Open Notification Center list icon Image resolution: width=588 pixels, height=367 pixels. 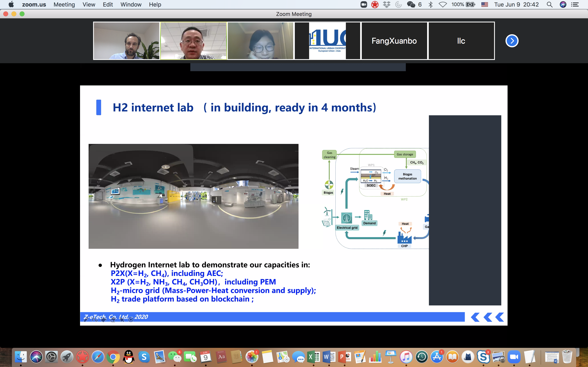[x=575, y=5]
